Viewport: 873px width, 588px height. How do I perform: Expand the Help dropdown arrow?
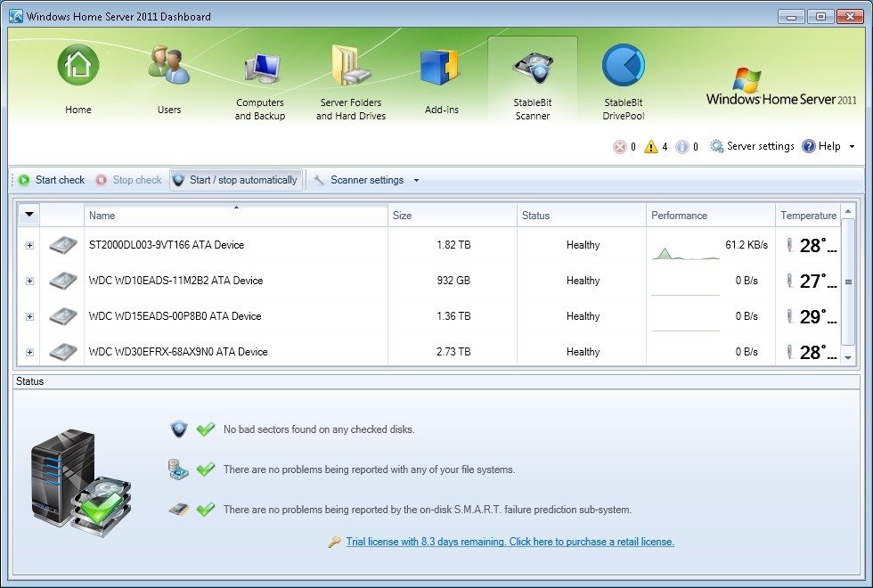click(x=852, y=146)
